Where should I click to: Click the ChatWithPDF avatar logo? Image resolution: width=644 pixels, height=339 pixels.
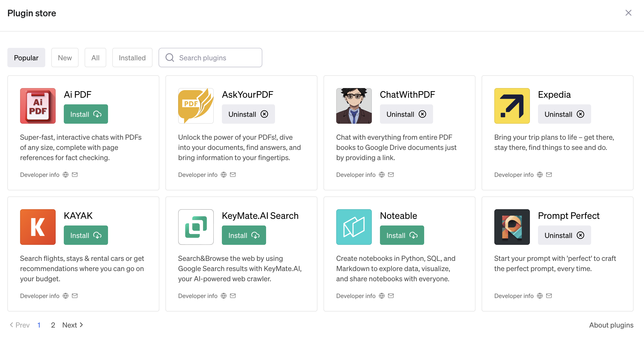click(x=354, y=106)
